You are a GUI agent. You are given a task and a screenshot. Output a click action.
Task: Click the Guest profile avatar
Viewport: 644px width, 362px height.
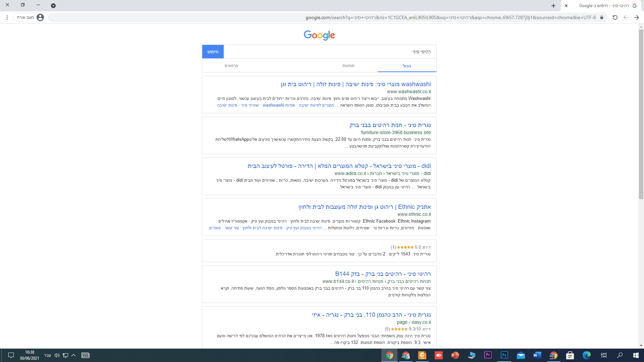(40, 17)
